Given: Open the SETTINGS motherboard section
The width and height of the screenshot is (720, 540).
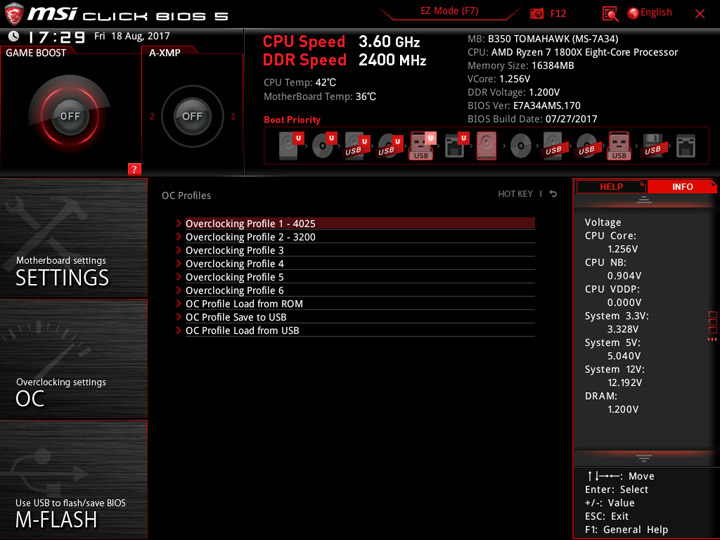Looking at the screenshot, I should [73, 237].
